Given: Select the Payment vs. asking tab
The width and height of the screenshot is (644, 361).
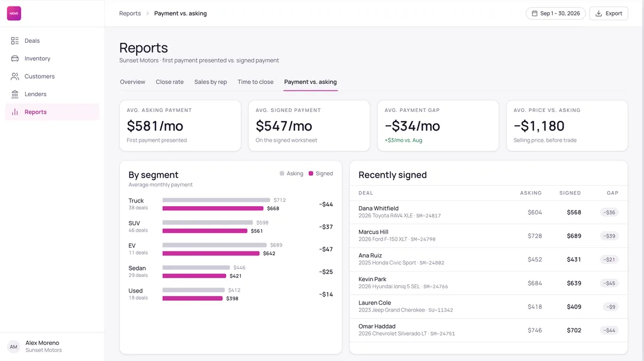Looking at the screenshot, I should (x=310, y=82).
